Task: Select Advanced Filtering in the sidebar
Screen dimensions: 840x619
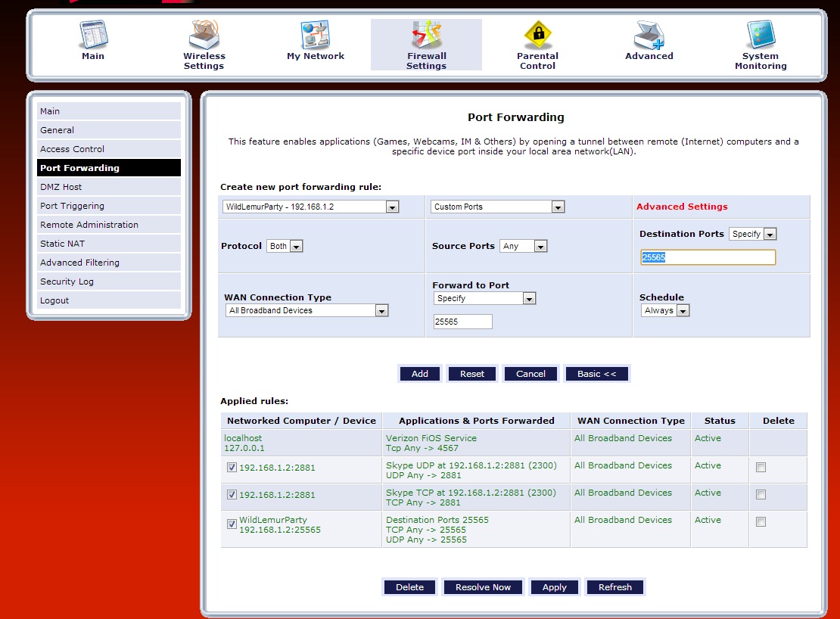Action: tap(109, 263)
